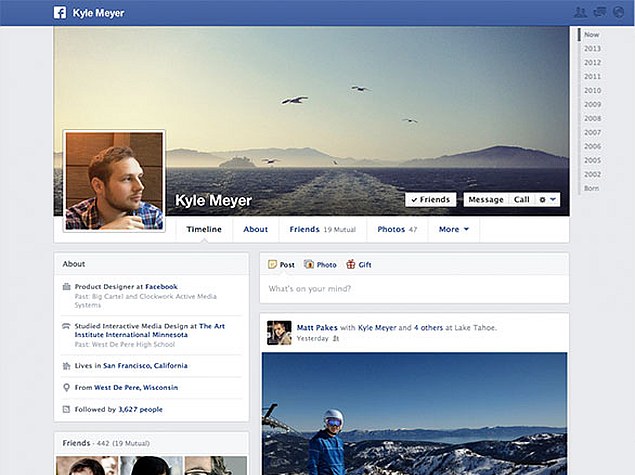Jump to 2007 on timeline scrubber
Screen dimensions: 635x475
(x=592, y=132)
